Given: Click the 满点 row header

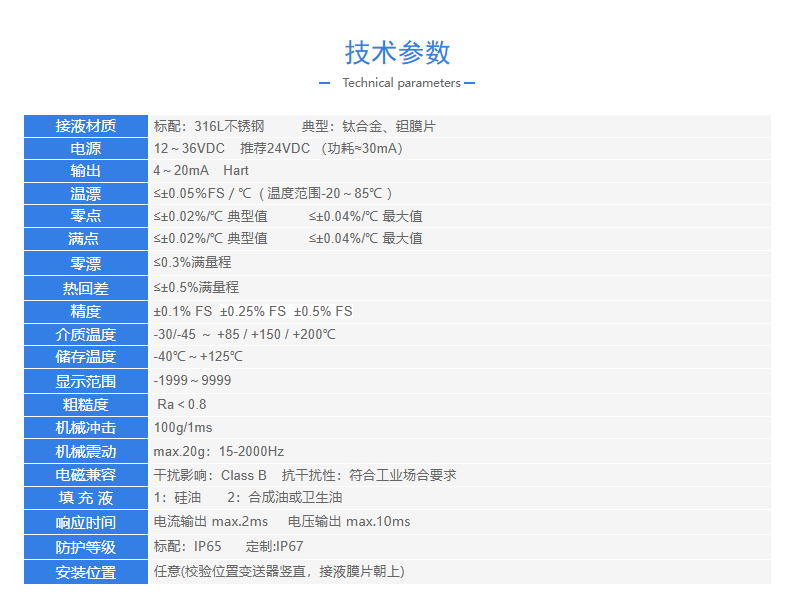Looking at the screenshot, I should pyautogui.click(x=86, y=239).
